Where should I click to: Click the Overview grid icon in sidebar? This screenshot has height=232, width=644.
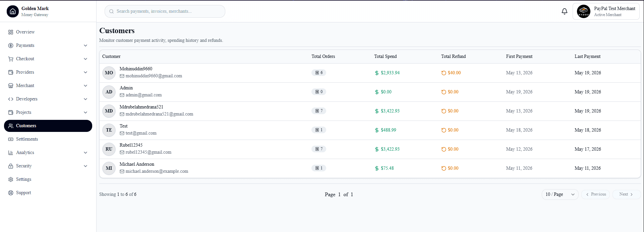point(11,32)
